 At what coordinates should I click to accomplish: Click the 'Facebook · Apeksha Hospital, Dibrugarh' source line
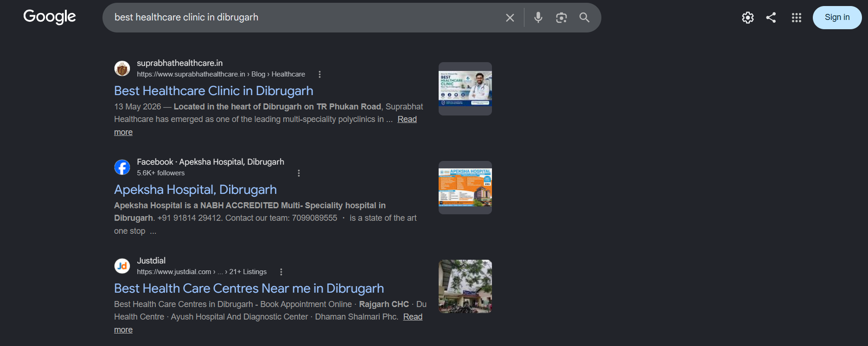point(211,162)
